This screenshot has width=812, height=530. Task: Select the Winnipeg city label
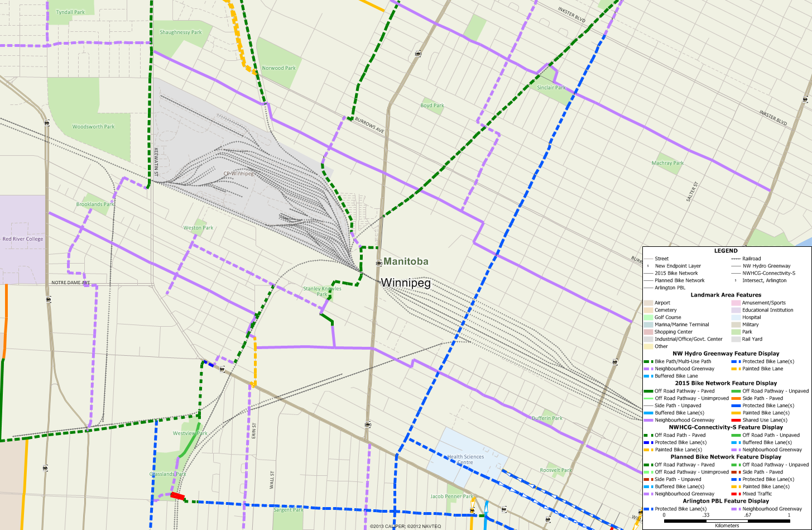(406, 283)
